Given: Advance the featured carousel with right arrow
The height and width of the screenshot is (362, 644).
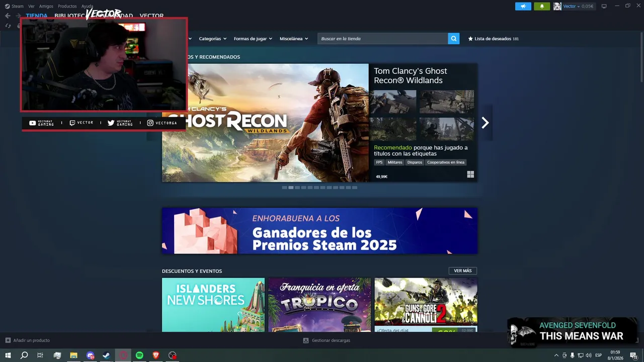Looking at the screenshot, I should pyautogui.click(x=485, y=123).
